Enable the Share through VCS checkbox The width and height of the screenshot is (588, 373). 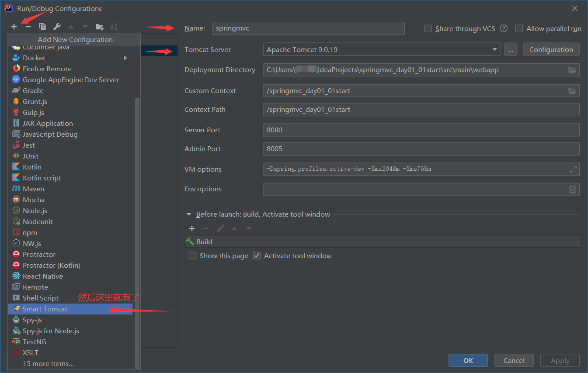click(x=428, y=28)
